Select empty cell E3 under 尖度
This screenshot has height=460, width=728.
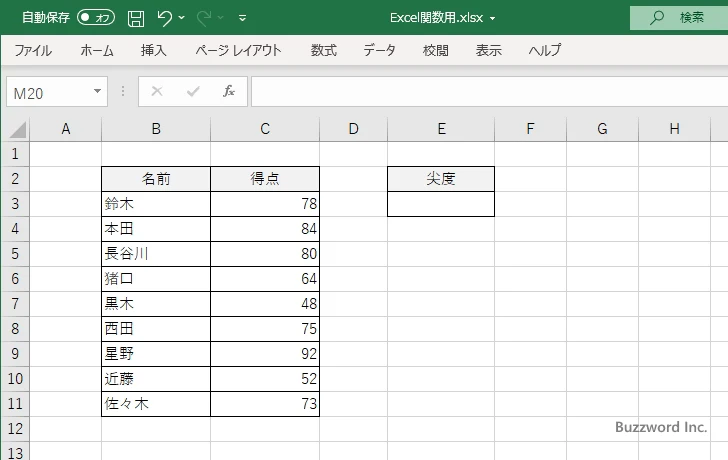pyautogui.click(x=441, y=204)
